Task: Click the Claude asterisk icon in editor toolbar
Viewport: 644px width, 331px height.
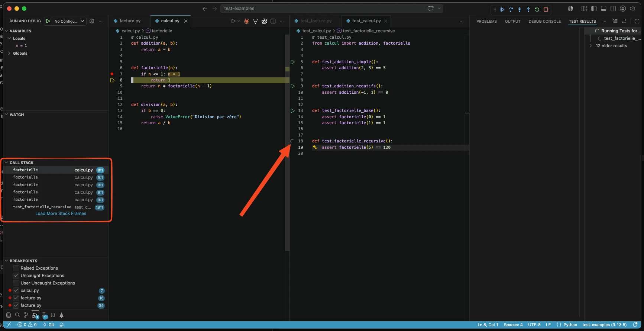Action: [246, 21]
